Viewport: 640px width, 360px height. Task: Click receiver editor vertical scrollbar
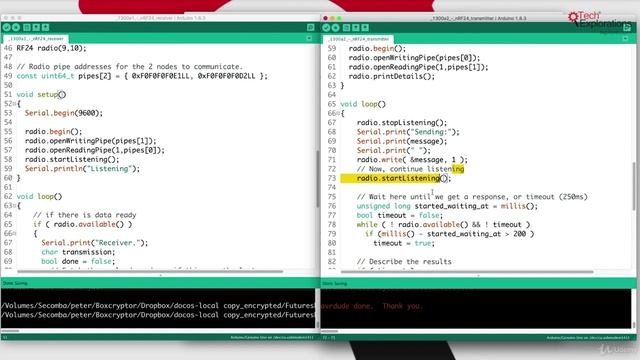coord(318,178)
